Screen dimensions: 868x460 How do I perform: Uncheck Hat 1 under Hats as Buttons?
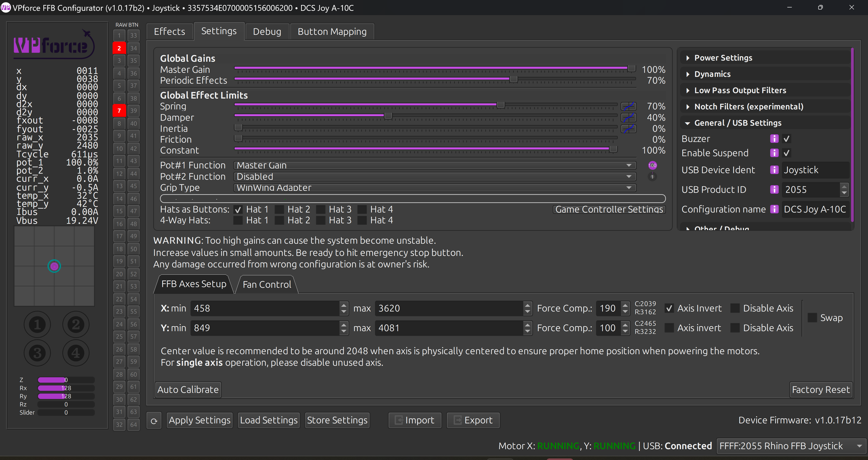(238, 210)
